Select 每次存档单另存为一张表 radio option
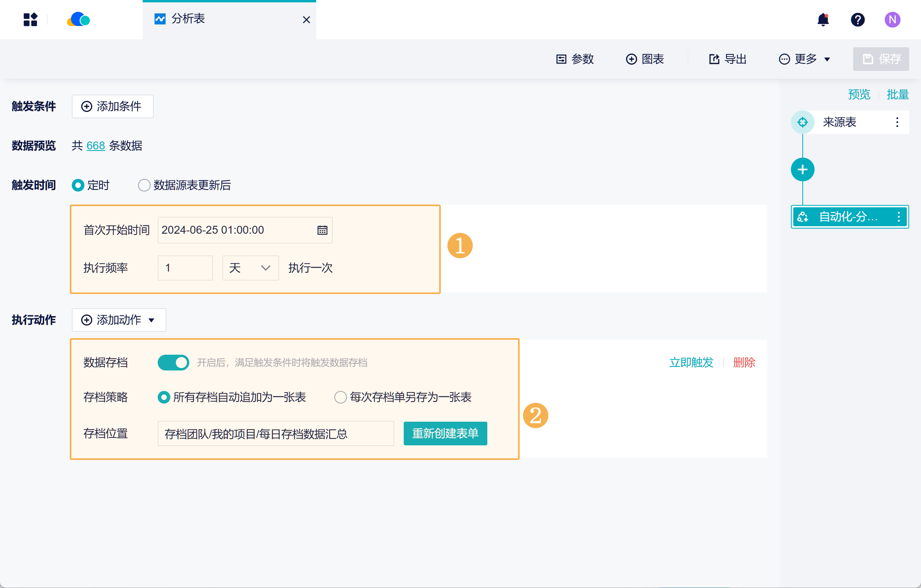Screen dimensions: 921x588 341,397
